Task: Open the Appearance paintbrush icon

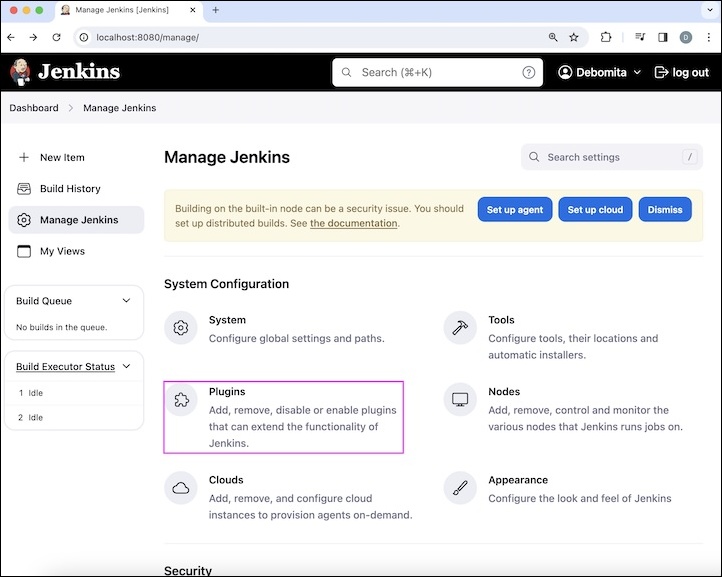Action: tap(461, 488)
